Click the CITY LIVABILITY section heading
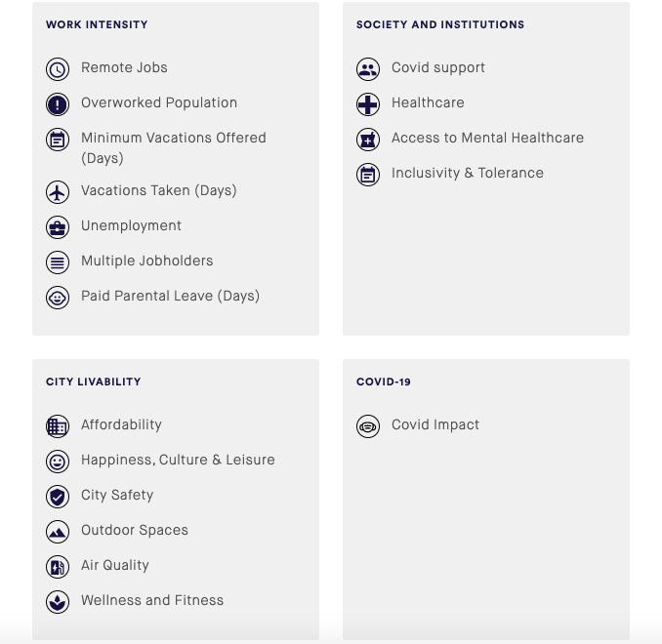Image resolution: width=662 pixels, height=644 pixels. tap(94, 382)
